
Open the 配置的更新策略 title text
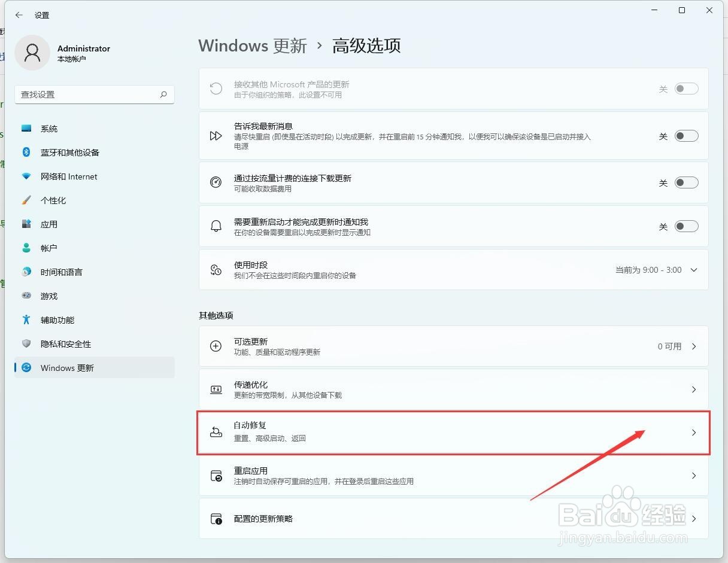coord(263,519)
